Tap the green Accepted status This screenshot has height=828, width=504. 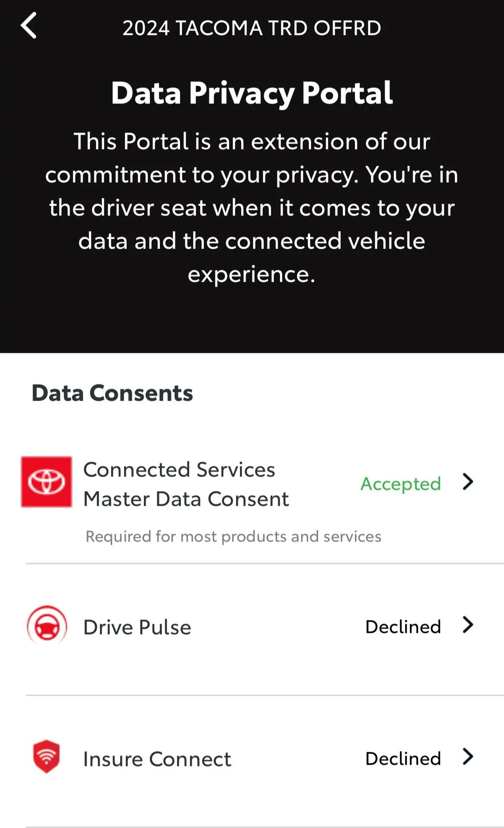401,483
